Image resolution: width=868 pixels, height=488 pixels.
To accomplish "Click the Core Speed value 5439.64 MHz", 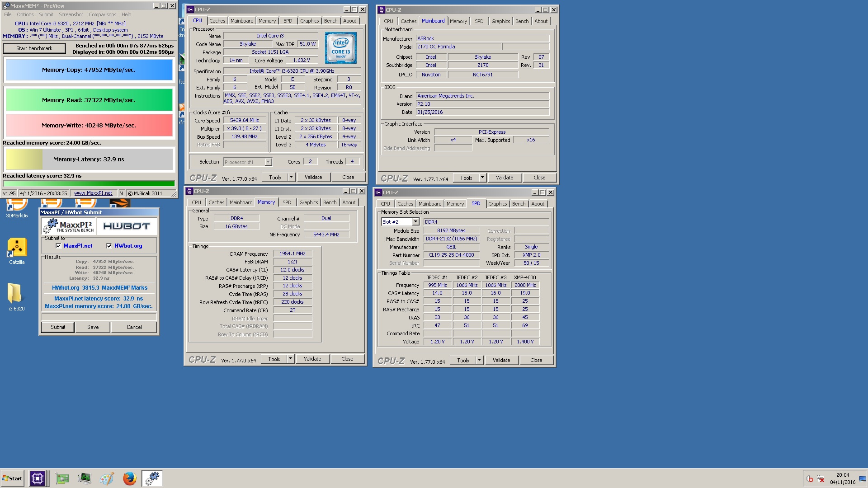I will pos(244,120).
